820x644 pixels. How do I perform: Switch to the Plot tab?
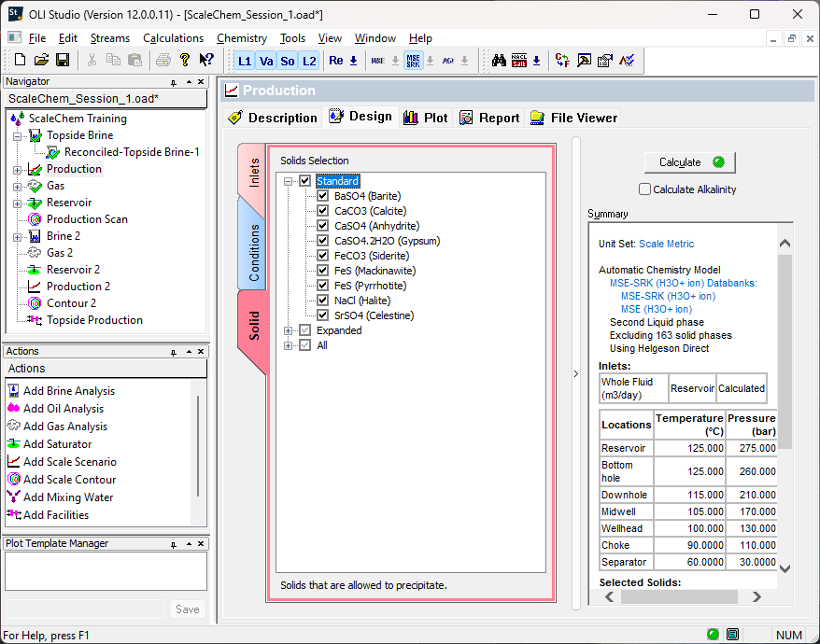pos(426,118)
